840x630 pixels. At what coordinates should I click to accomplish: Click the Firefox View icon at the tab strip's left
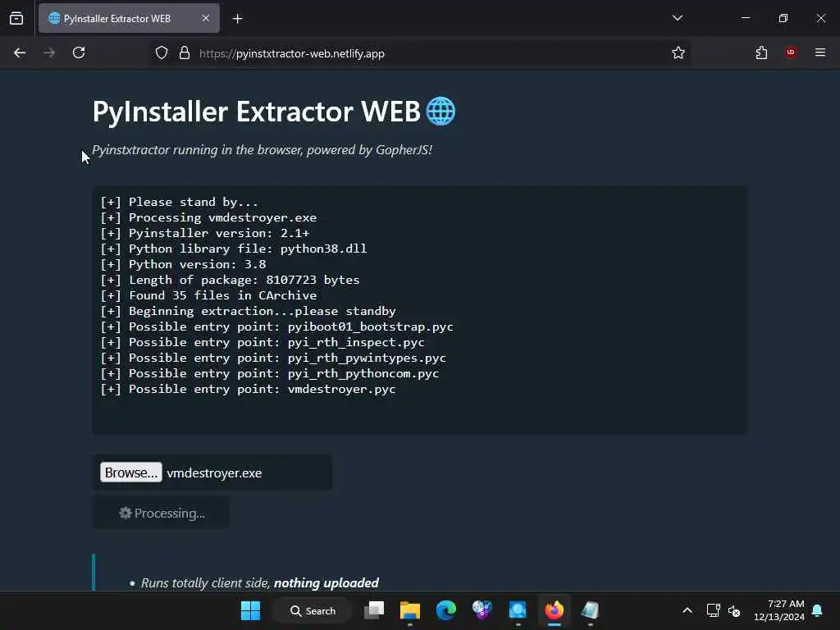click(16, 18)
